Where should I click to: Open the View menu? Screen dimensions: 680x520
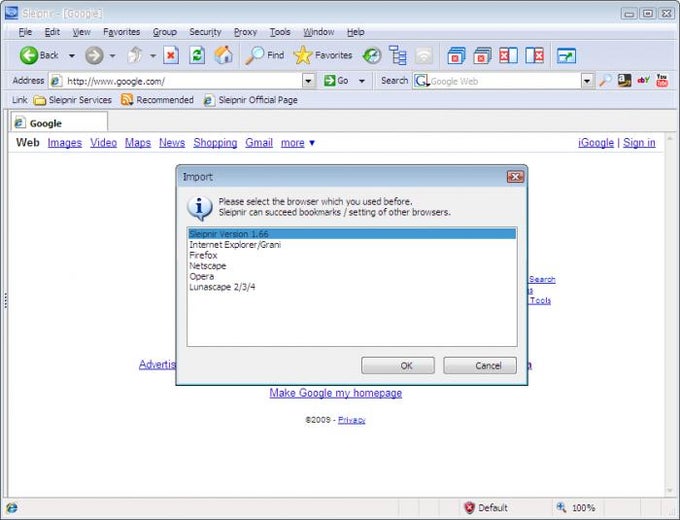(x=82, y=32)
